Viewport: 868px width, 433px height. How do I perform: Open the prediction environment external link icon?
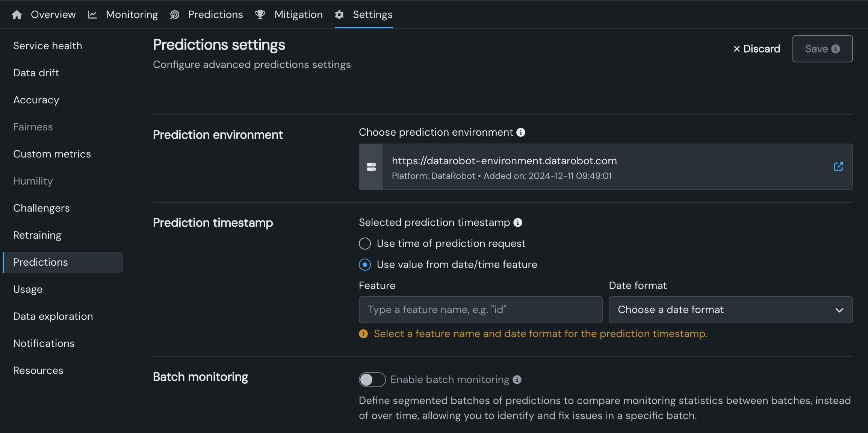pyautogui.click(x=838, y=167)
